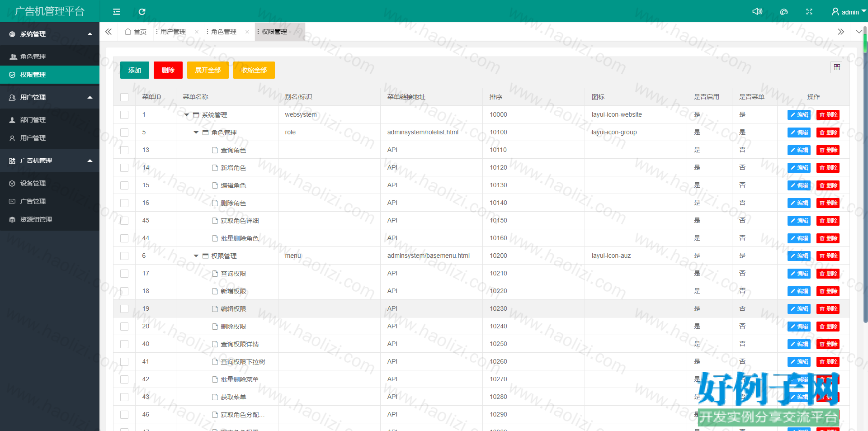The height and width of the screenshot is (431, 868).
Task: Toggle the sidebar collapse icon
Action: click(117, 12)
